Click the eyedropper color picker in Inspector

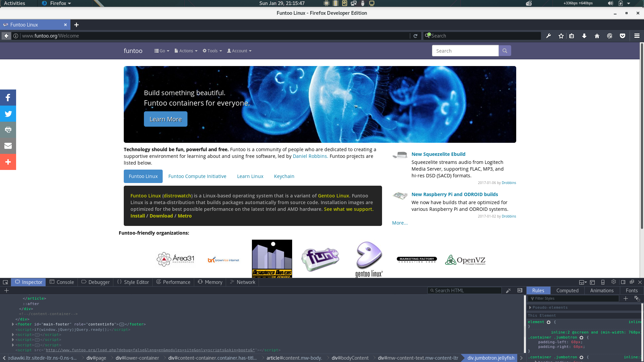[x=508, y=291]
